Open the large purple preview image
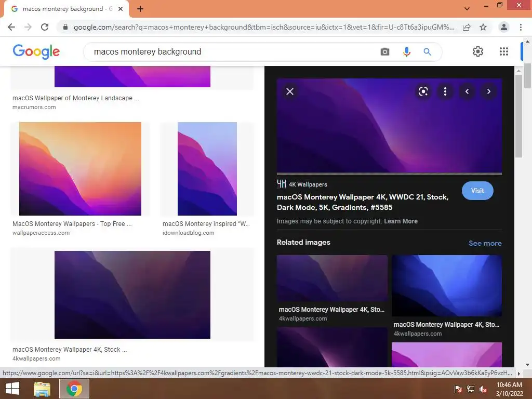532x399 pixels. tap(389, 126)
